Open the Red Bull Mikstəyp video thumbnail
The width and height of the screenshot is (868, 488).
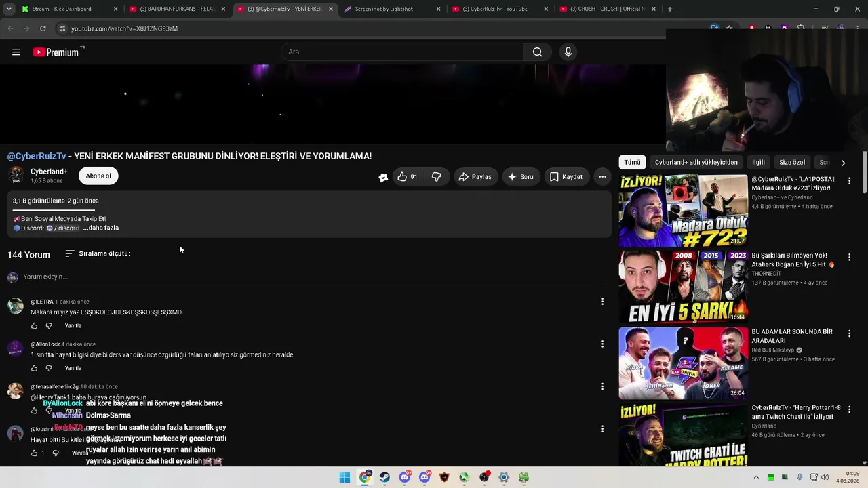(x=683, y=363)
